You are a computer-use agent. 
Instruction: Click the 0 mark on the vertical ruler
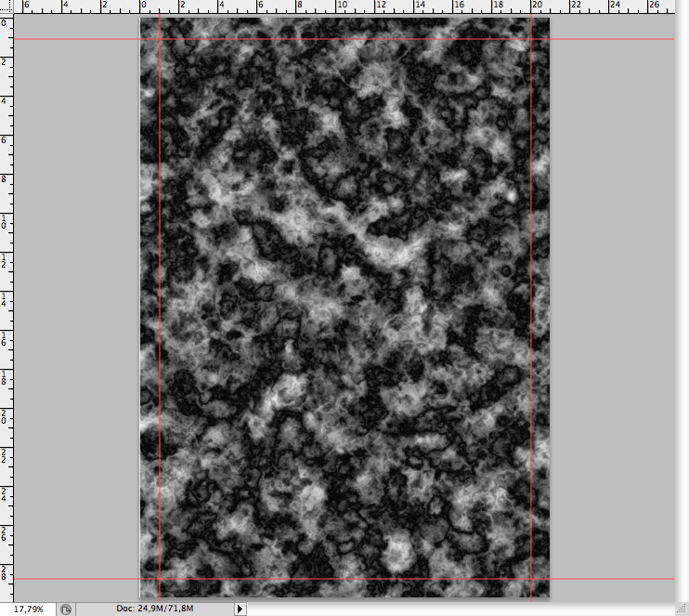click(6, 22)
